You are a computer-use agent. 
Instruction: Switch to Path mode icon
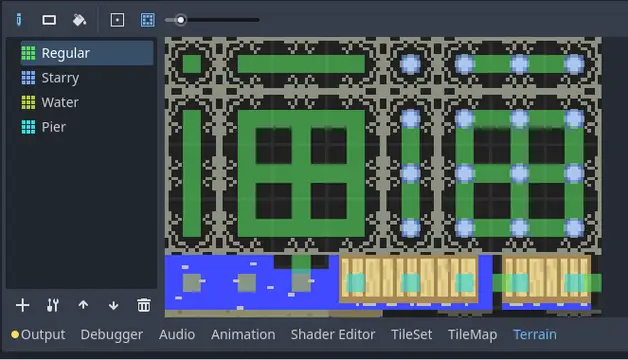tap(147, 20)
